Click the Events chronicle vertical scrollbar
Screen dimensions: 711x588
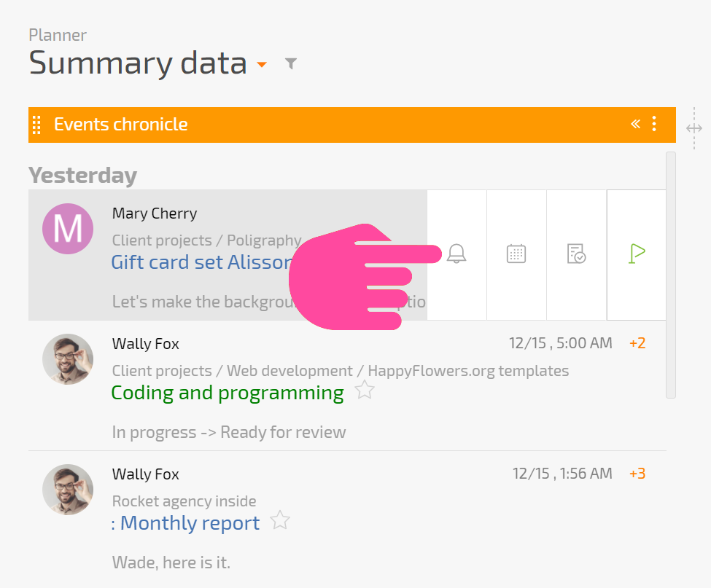(x=671, y=275)
